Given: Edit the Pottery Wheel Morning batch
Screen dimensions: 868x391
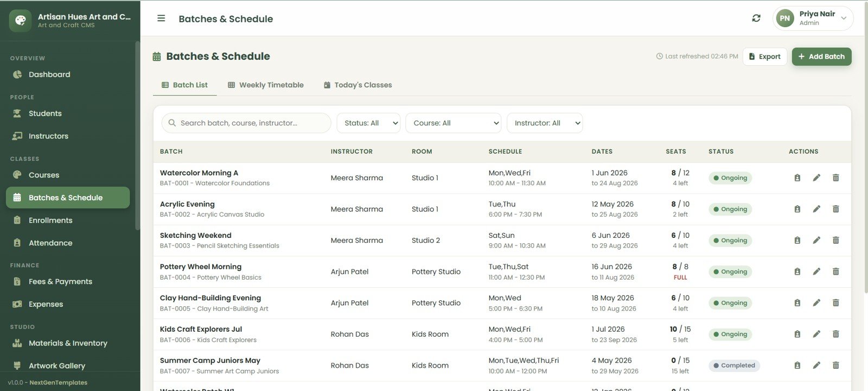Looking at the screenshot, I should [x=816, y=272].
